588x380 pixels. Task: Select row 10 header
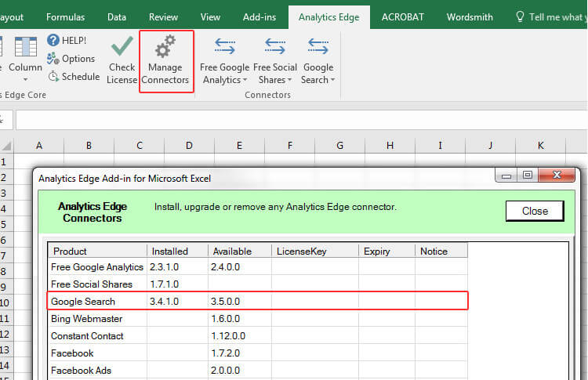click(x=6, y=302)
